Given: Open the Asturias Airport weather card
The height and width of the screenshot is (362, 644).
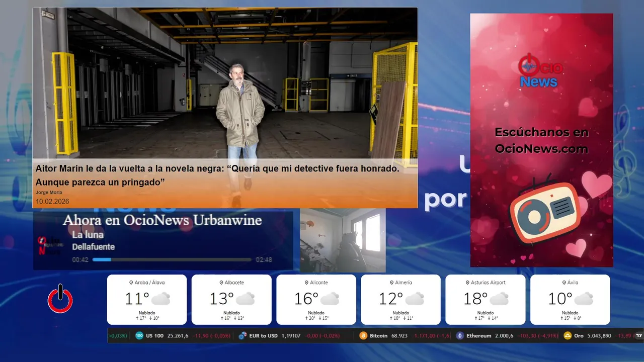Looking at the screenshot, I should pos(486,299).
